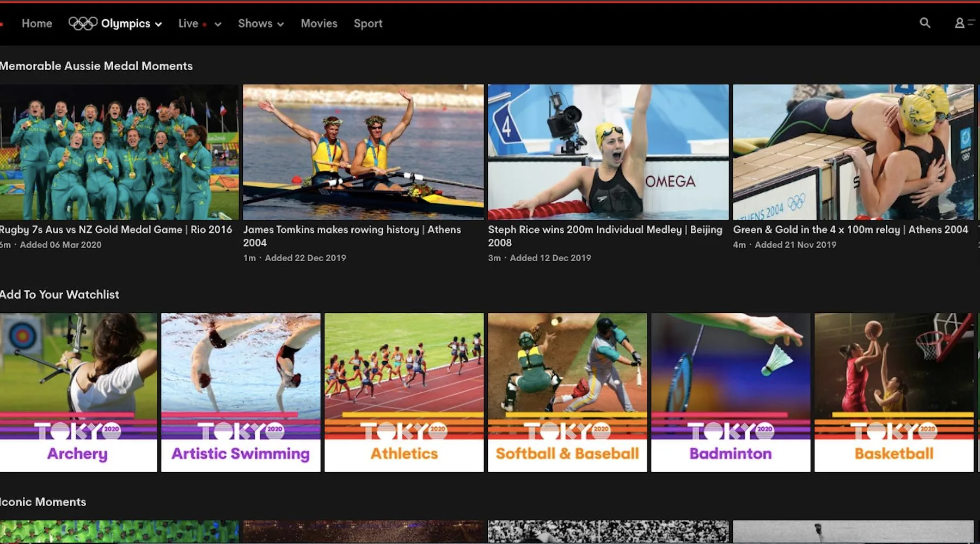The height and width of the screenshot is (544, 980).
Task: Open the Rugby 7s Gold Medal Game title
Action: point(115,230)
